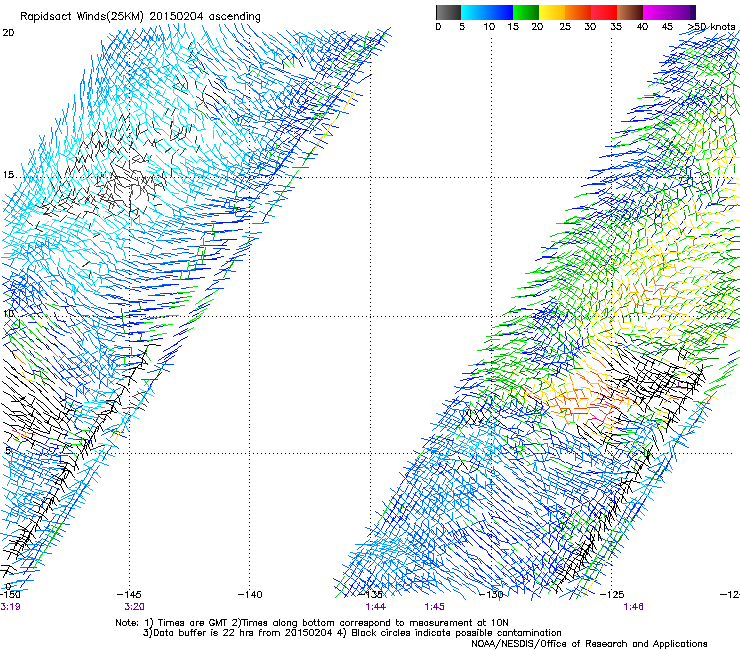Click the gray 0-5 knots color band
The width and height of the screenshot is (740, 650).
448,12
